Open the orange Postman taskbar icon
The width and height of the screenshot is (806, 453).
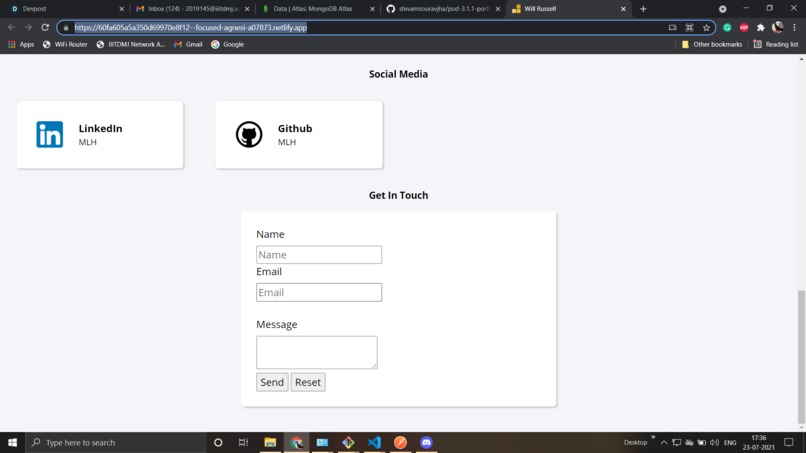[400, 442]
